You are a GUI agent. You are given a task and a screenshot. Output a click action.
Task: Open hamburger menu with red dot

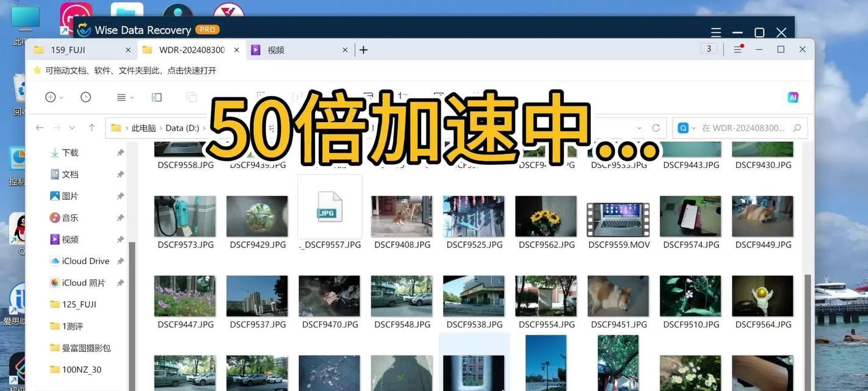pos(738,49)
